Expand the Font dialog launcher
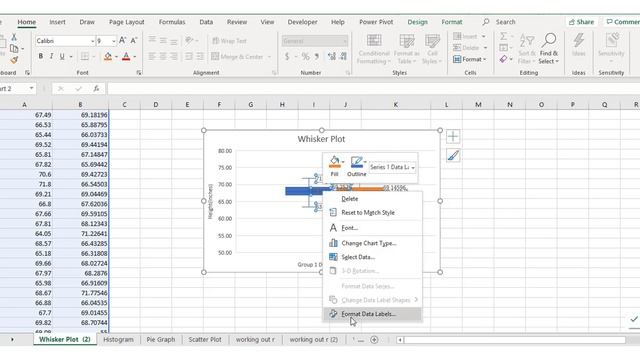Screen dimensions: 640x360 (139, 73)
